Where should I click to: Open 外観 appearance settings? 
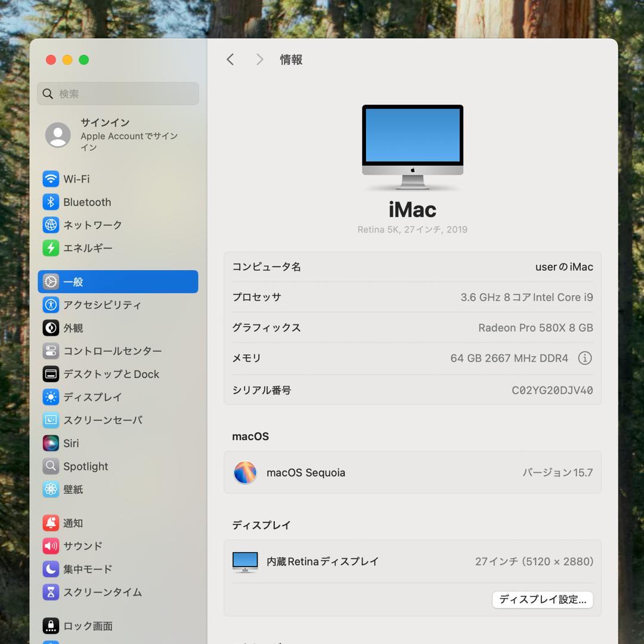point(51,328)
